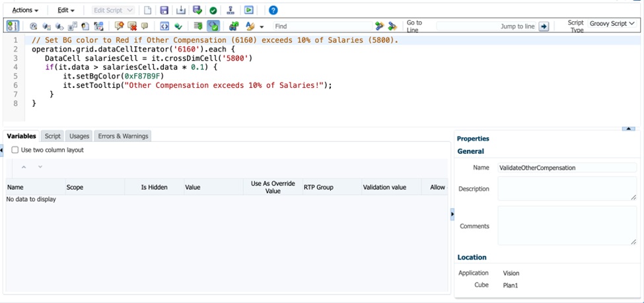Switch to the Usages tab
The image size is (644, 303).
(x=79, y=136)
